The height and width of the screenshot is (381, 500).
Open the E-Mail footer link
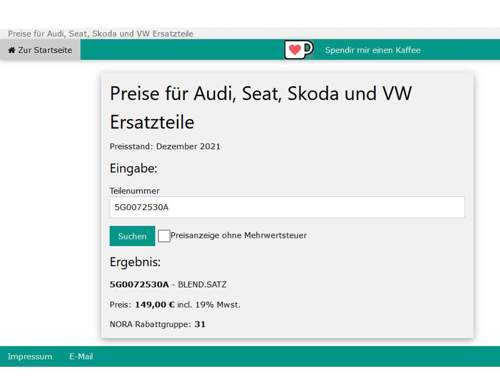coord(81,356)
